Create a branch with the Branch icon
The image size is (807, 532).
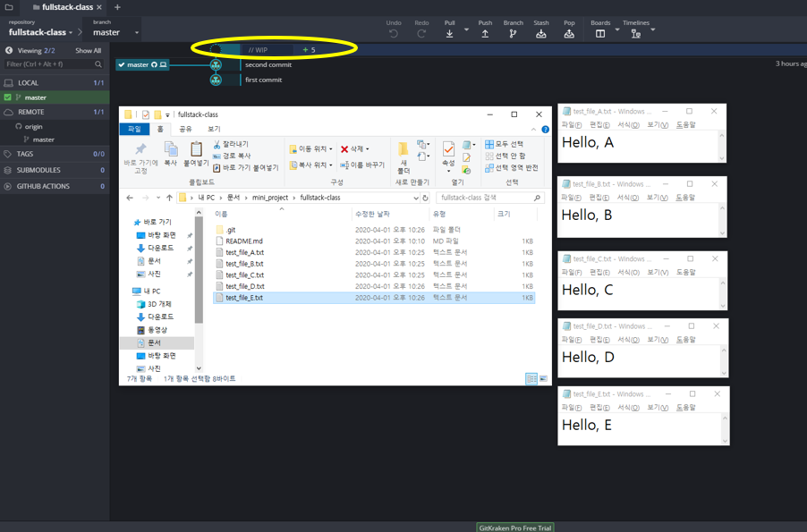coord(513,33)
